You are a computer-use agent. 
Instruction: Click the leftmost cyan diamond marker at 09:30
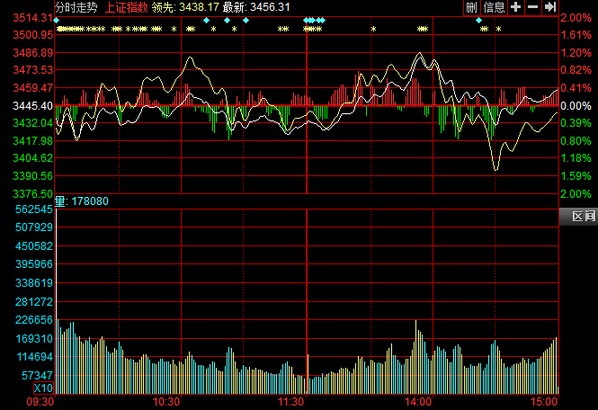pos(56,20)
